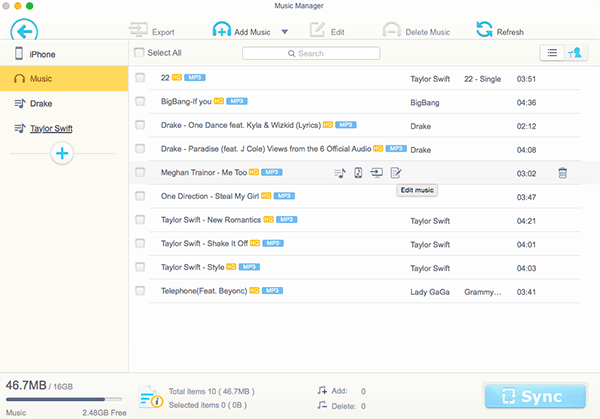
Task: Click the Edit label in toolbar
Action: (x=338, y=32)
